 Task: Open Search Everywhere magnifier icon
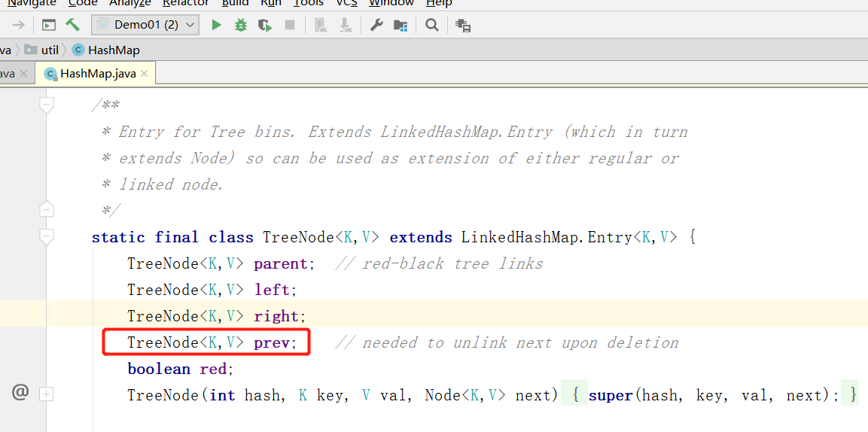(x=432, y=25)
